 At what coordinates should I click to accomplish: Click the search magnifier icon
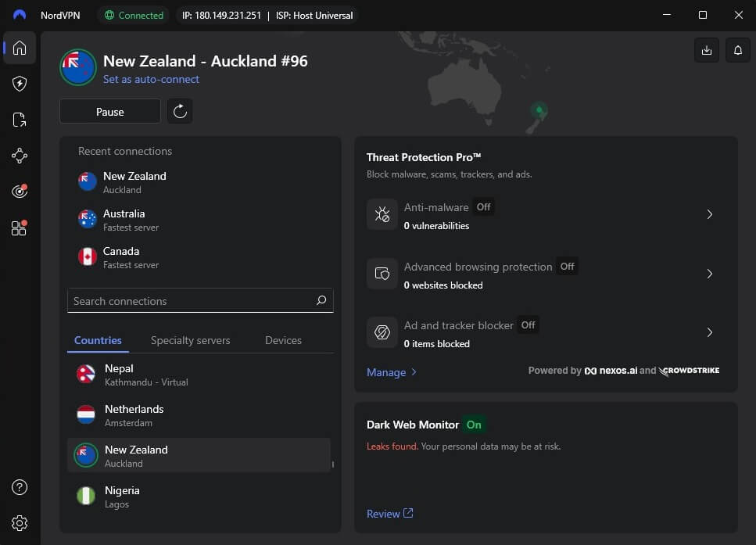click(x=321, y=300)
